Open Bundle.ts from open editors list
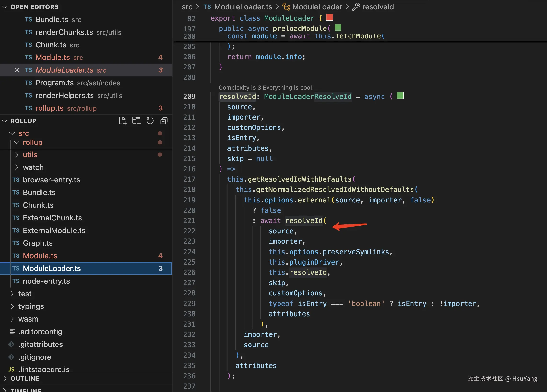This screenshot has width=547, height=392. click(52, 19)
